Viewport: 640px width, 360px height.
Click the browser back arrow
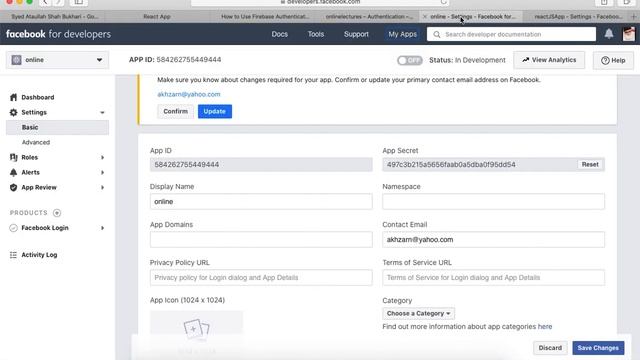45,2
